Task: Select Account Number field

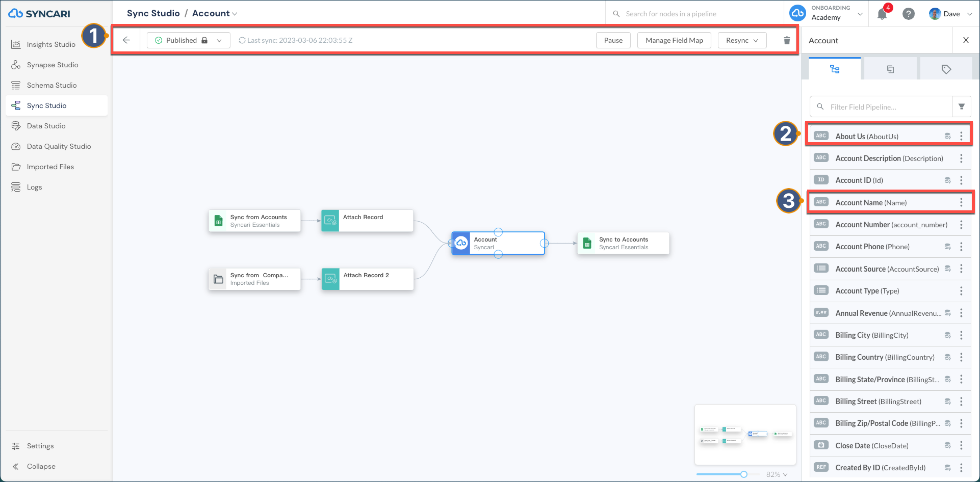Action: (890, 224)
